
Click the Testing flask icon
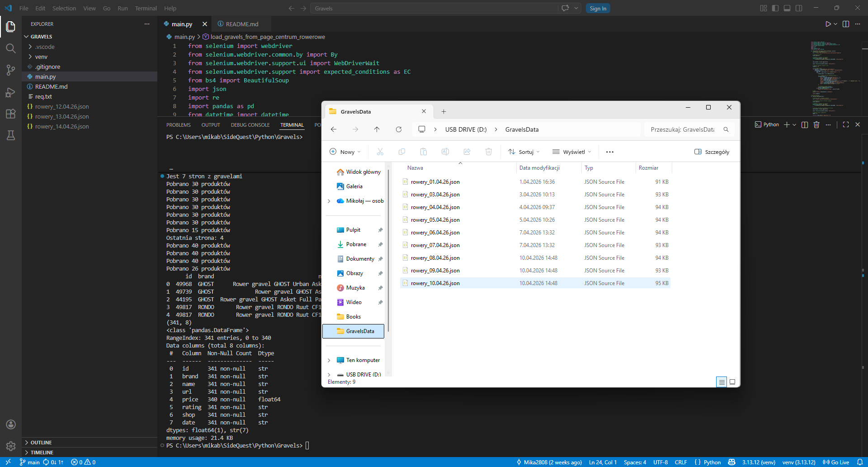(x=11, y=135)
